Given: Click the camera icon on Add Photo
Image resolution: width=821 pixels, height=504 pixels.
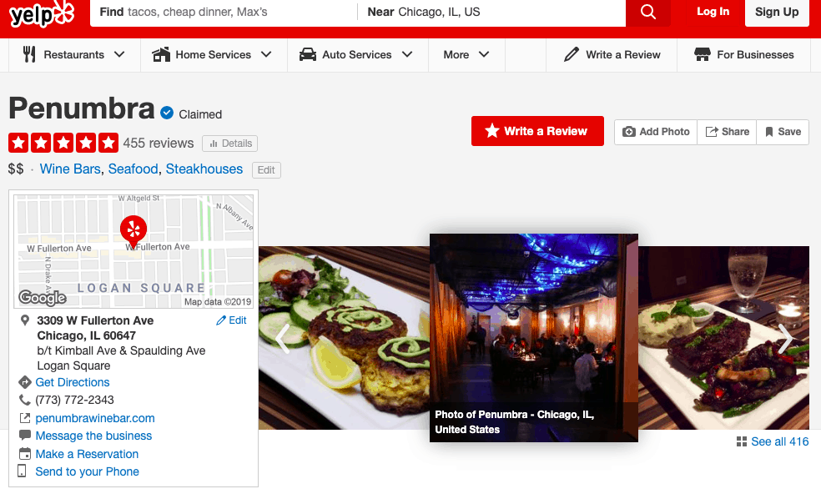Looking at the screenshot, I should tap(632, 132).
